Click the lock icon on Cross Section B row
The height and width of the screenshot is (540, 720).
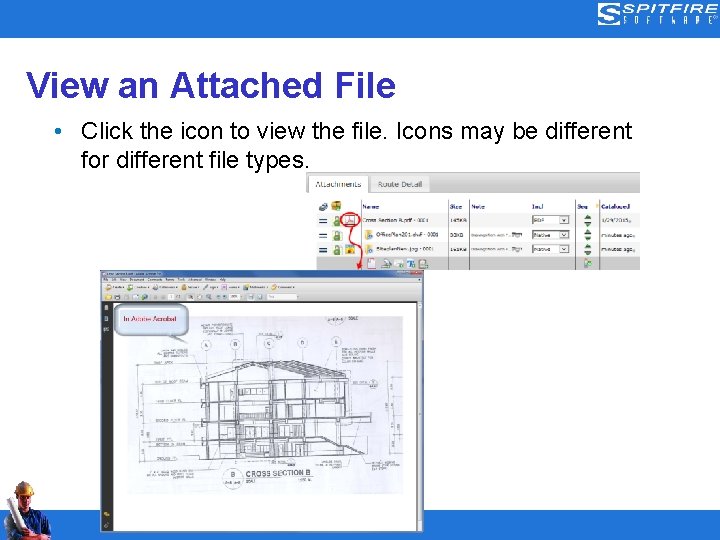pyautogui.click(x=337, y=221)
